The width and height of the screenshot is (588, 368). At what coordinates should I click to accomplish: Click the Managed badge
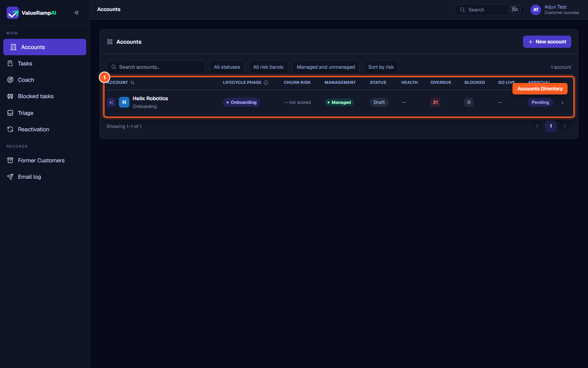[x=339, y=102]
